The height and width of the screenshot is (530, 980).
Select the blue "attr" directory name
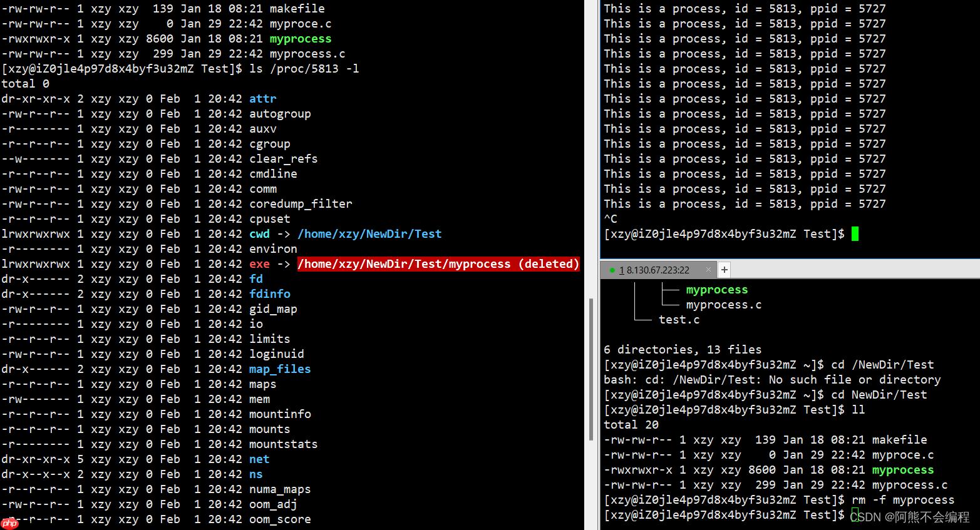(x=263, y=99)
